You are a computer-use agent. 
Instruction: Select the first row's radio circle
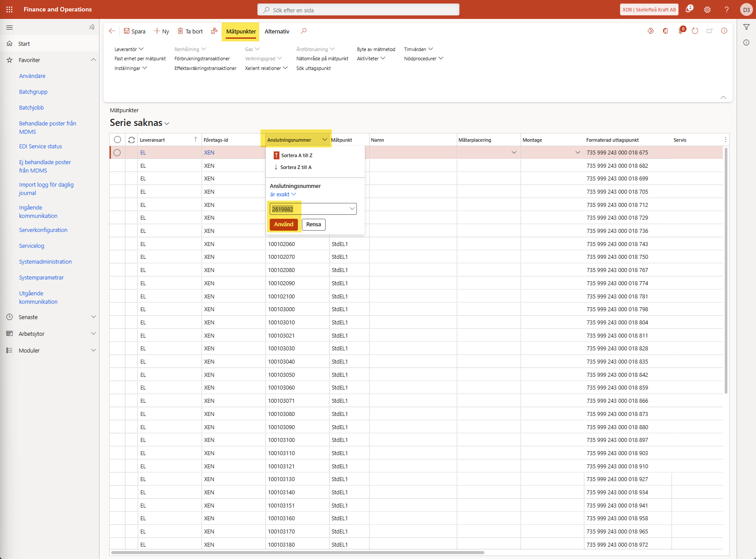click(117, 153)
